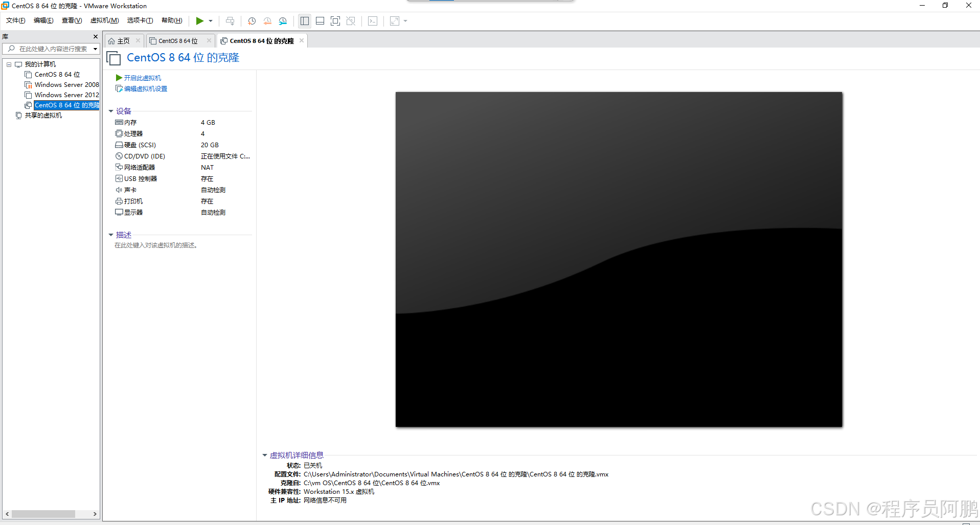Click the Workstation 15.x 虚拟机 compatibility text

[339, 492]
